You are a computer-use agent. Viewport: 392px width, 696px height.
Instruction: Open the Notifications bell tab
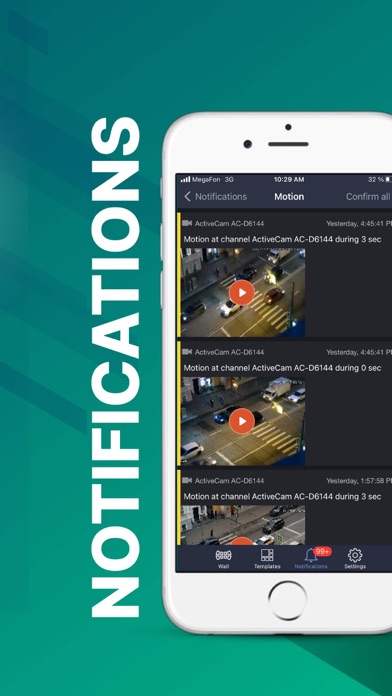(311, 559)
